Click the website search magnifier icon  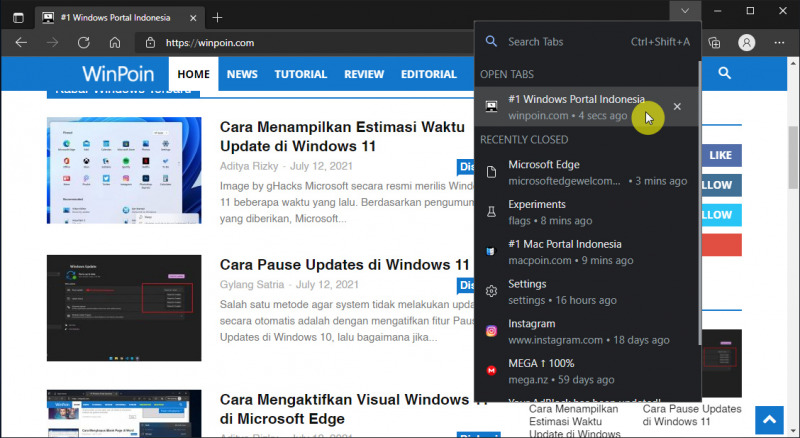tap(724, 73)
